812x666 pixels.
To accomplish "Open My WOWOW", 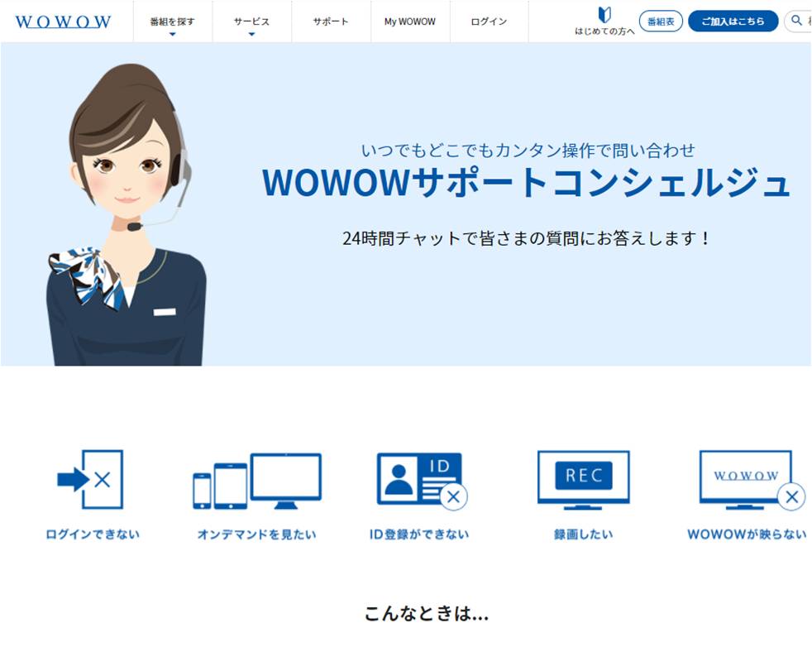I will click(x=410, y=22).
